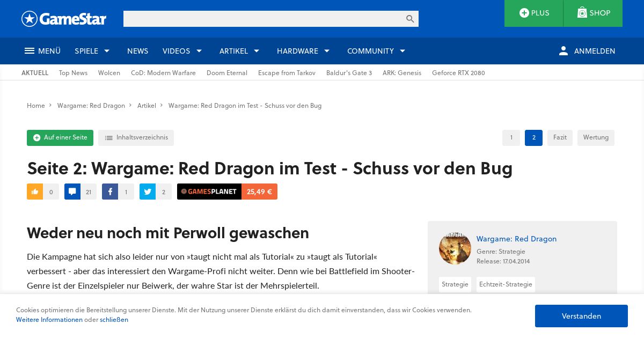Click the like count 0
Screen dimensions: 644x338
pos(51,192)
